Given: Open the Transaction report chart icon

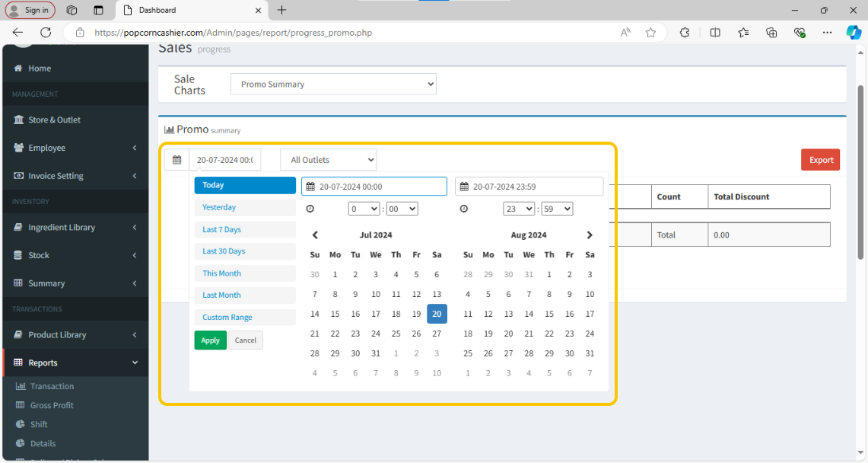Looking at the screenshot, I should 21,386.
